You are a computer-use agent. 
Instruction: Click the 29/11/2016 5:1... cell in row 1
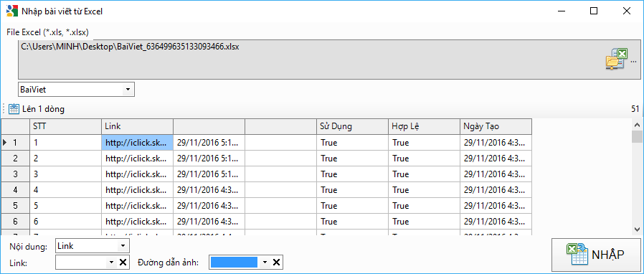[x=209, y=143]
